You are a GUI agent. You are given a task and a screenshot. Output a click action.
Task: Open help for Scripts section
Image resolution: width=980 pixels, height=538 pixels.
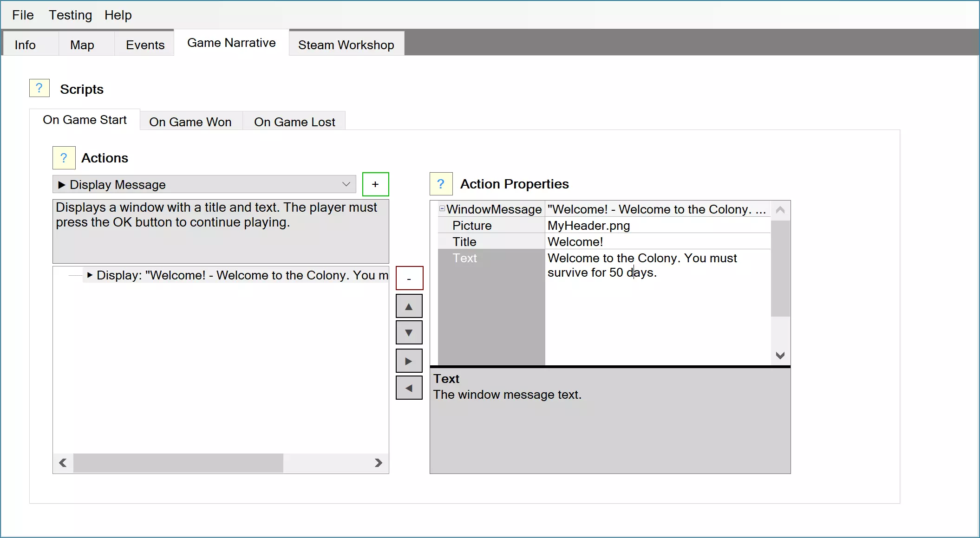point(39,88)
